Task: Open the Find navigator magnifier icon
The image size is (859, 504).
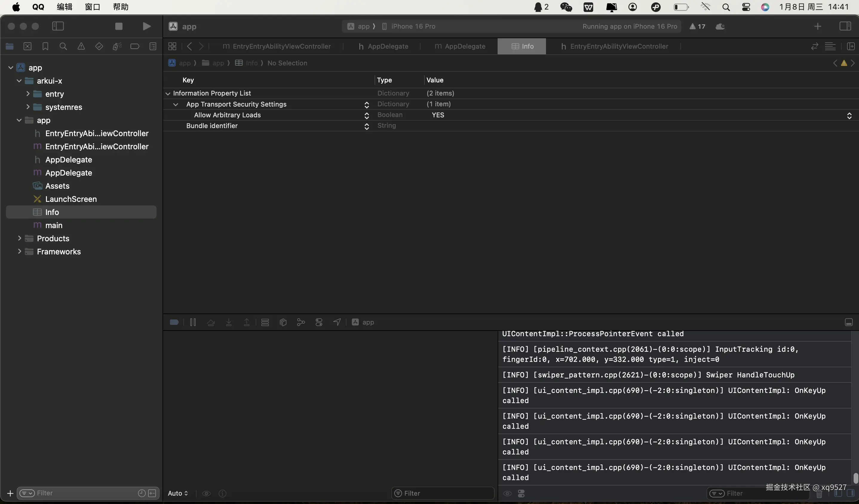Action: [63, 46]
